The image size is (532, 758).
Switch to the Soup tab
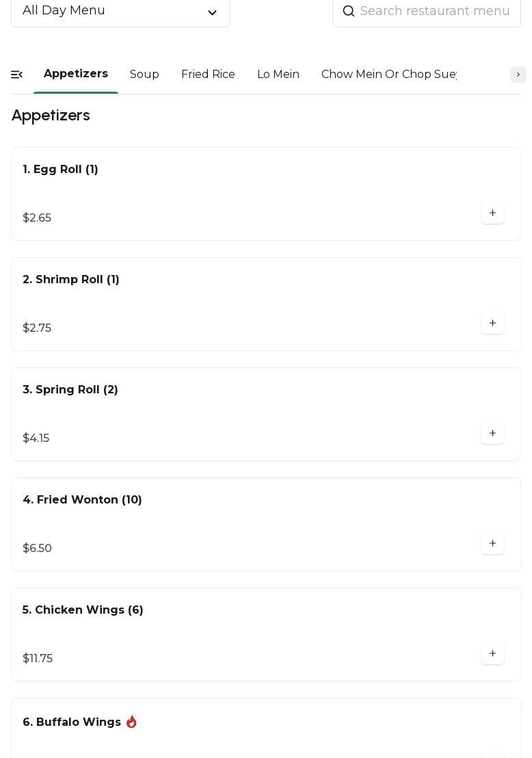point(144,75)
